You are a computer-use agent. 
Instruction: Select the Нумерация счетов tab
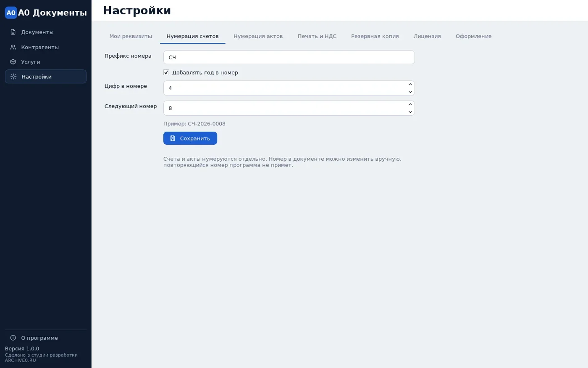(193, 36)
